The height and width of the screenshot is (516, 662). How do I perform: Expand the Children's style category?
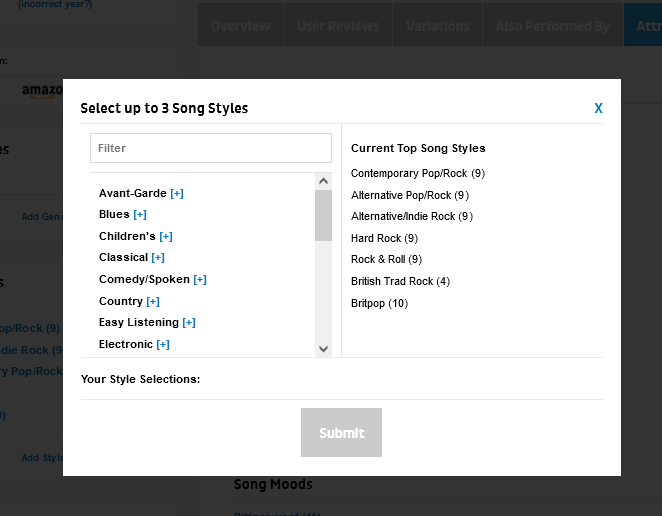coord(166,237)
